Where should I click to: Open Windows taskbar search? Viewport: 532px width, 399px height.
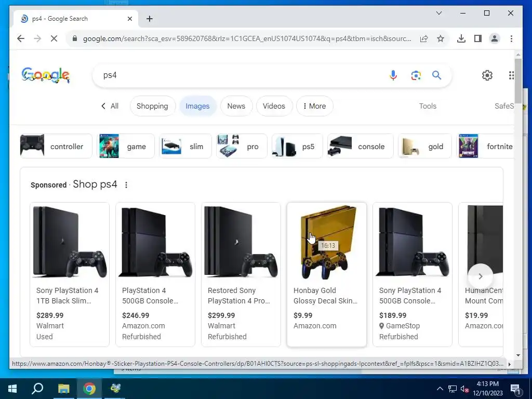37,389
